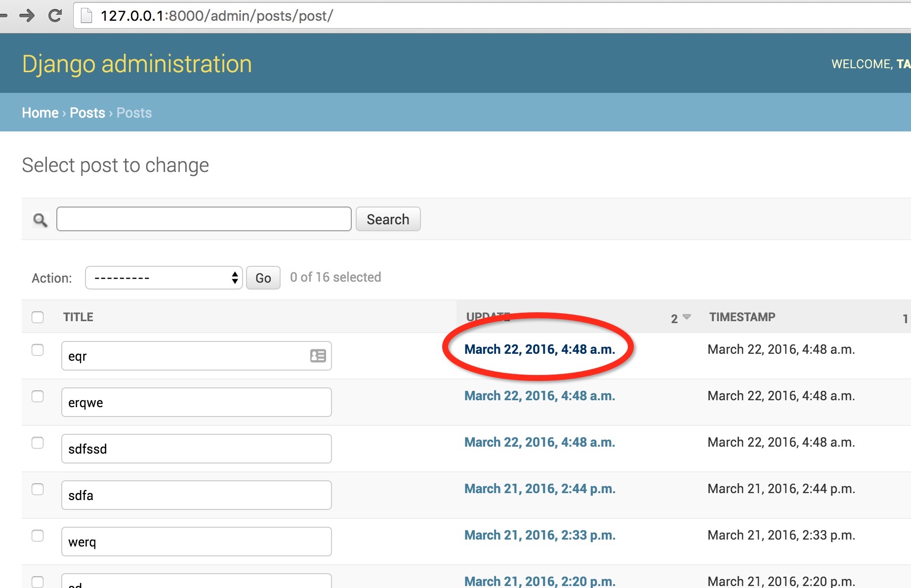Screen dimensions: 911x588
Task: Toggle the select-all checkbox in header
Action: click(38, 317)
